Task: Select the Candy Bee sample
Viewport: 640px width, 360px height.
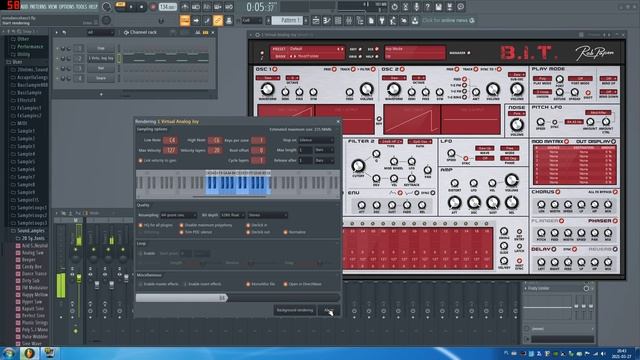Action: coord(31,267)
